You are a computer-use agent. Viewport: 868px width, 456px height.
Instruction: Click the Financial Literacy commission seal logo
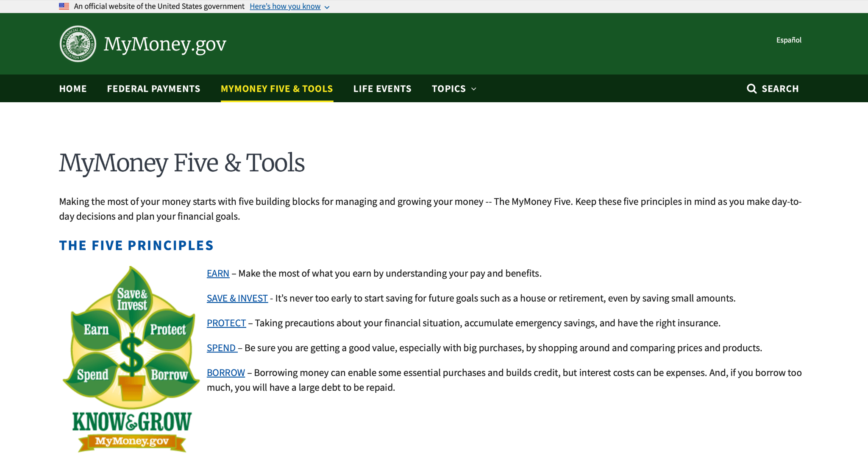(x=78, y=44)
